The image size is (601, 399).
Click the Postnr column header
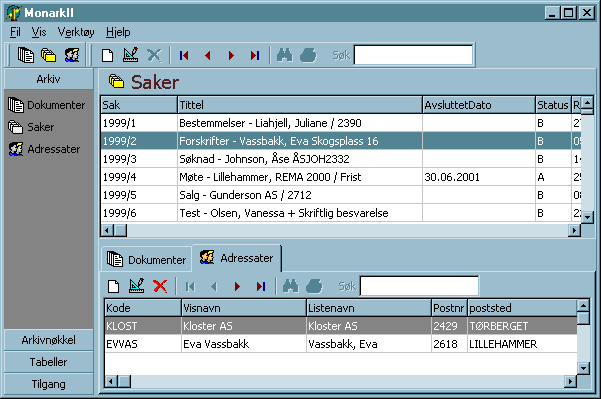click(449, 308)
